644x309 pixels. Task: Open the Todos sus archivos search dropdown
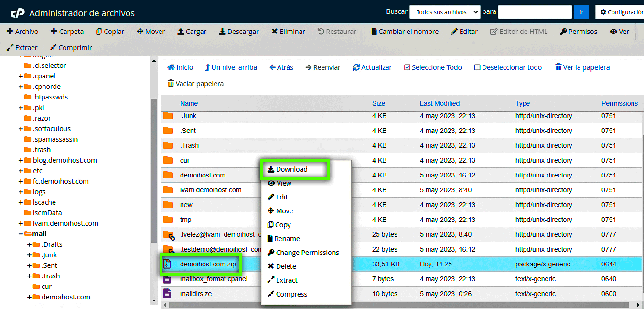(444, 12)
